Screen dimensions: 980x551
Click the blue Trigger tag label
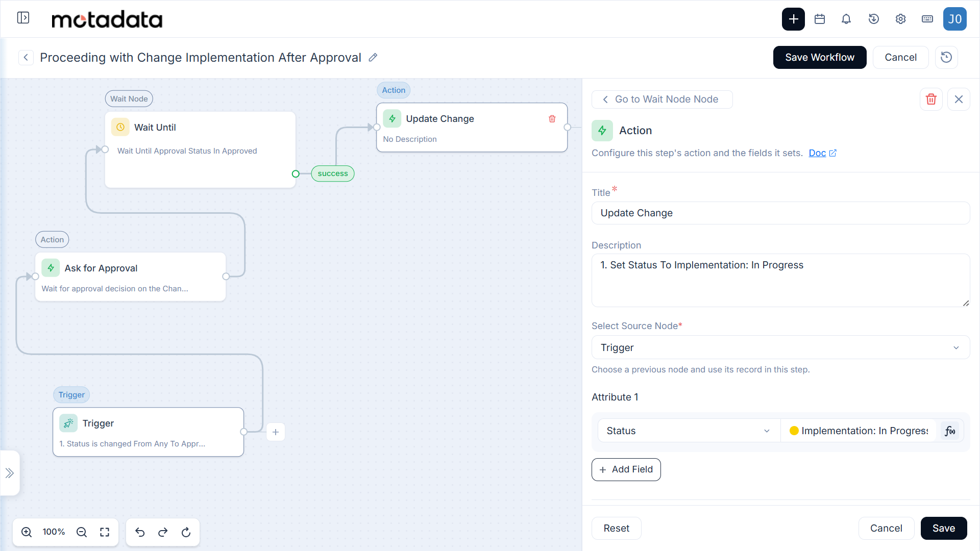tap(71, 394)
